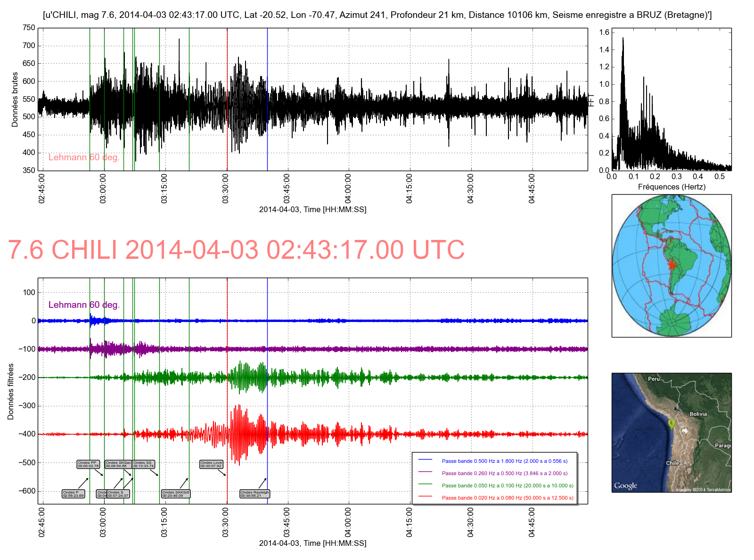Select the 'Ondes P' arrival label
The height and width of the screenshot is (560, 754).
click(73, 494)
